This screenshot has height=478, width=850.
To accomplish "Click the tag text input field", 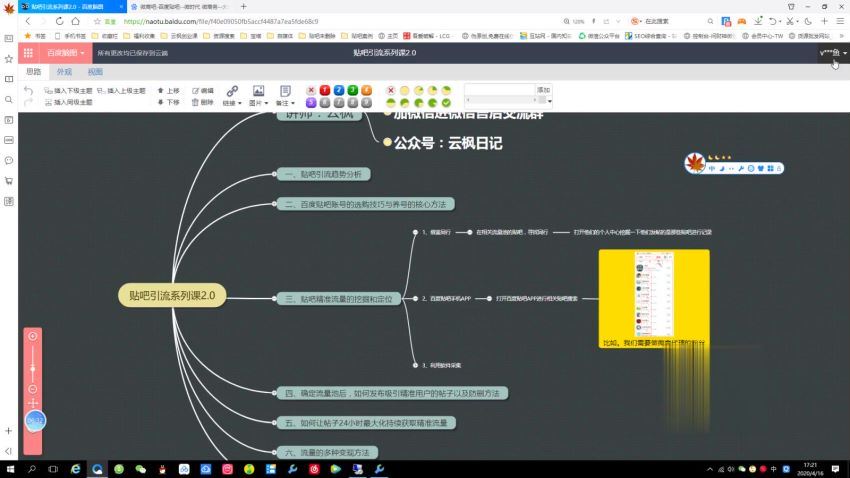I will (x=500, y=89).
